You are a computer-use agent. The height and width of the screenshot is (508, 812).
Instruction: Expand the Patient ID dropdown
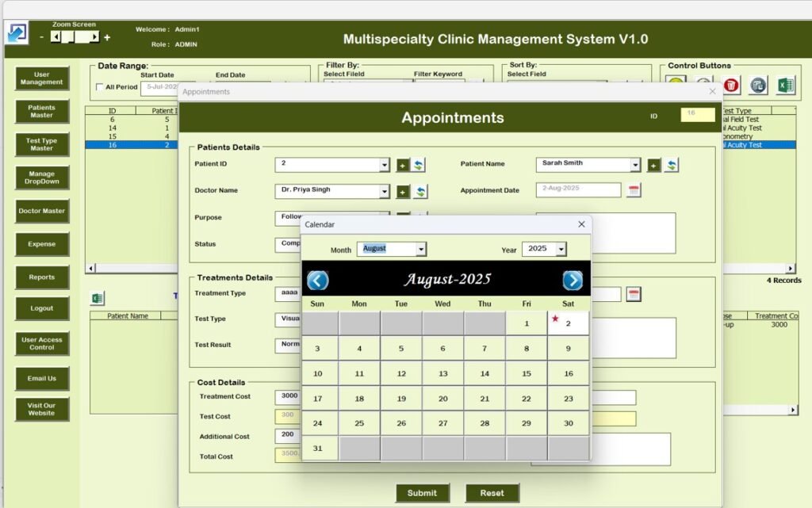tap(385, 165)
